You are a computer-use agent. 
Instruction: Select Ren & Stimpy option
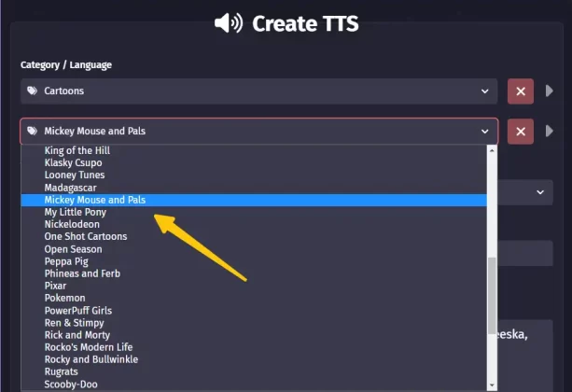point(254,323)
